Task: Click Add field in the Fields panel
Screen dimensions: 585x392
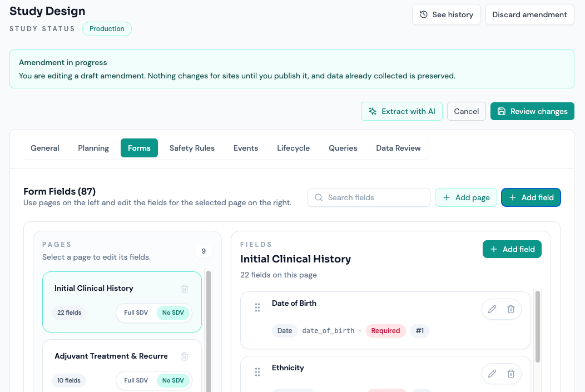Action: coord(512,249)
